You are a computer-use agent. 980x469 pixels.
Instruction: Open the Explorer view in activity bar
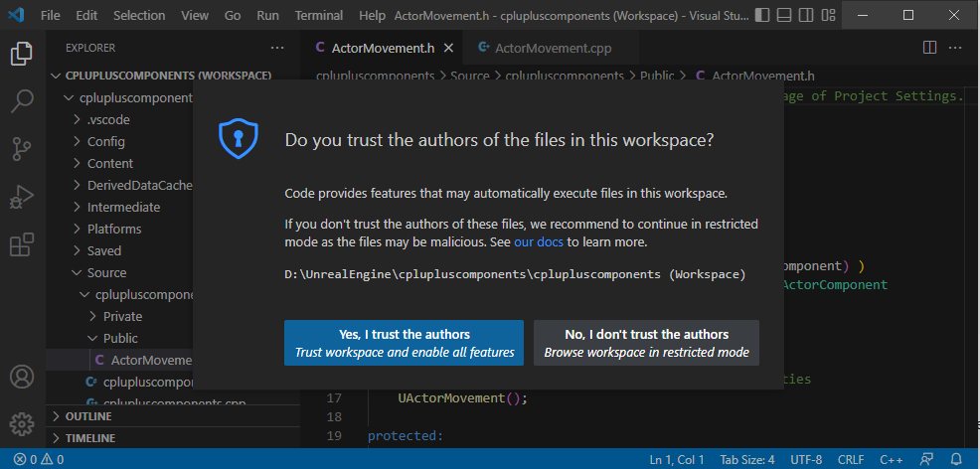(22, 54)
